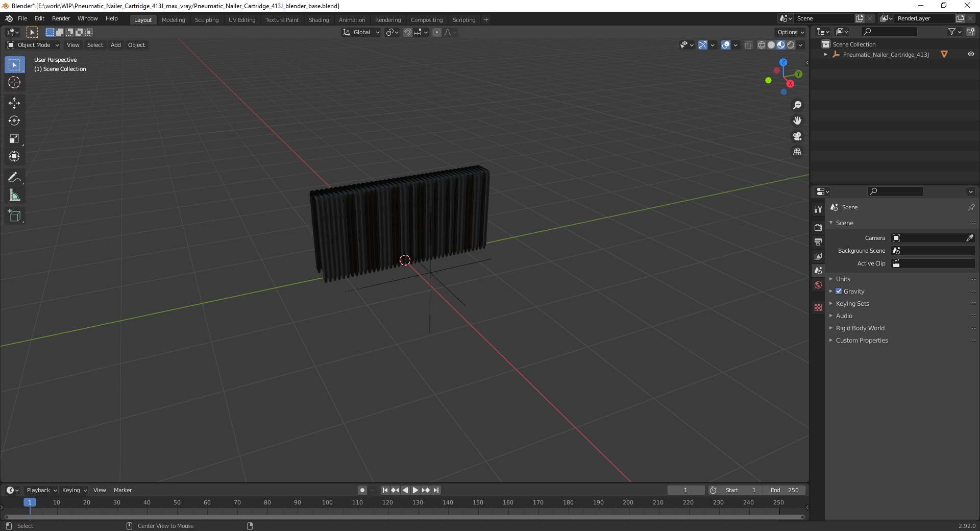Switch to the UV Editing workspace tab
Viewport: 980px width, 531px height.
(x=242, y=20)
